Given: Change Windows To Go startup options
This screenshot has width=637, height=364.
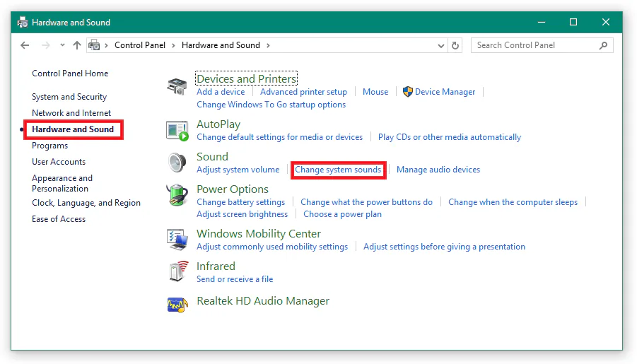Looking at the screenshot, I should click(271, 105).
